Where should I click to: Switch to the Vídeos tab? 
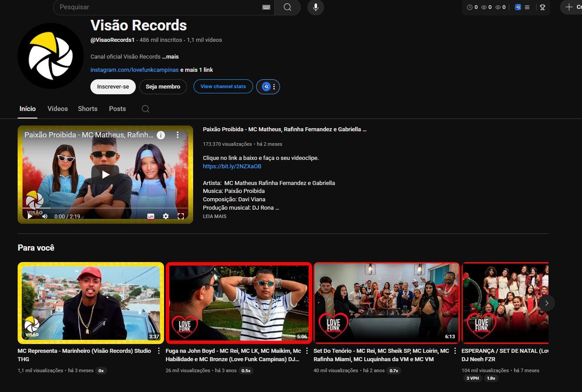(x=58, y=109)
